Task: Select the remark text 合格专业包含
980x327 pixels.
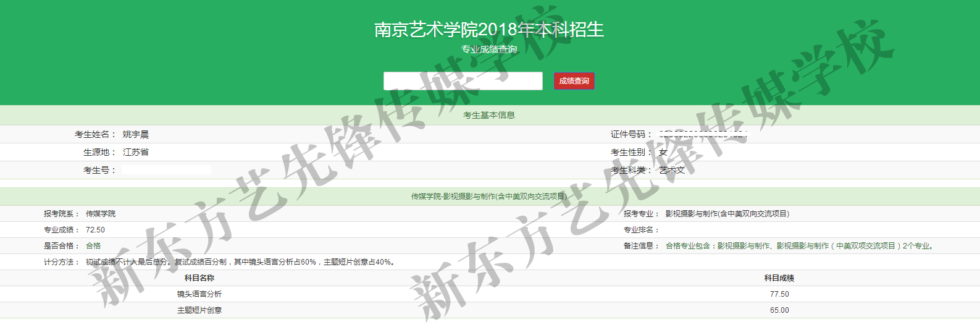Action: 689,246
